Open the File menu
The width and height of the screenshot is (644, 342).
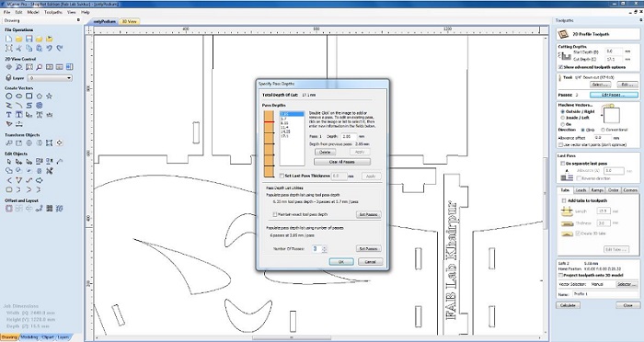point(7,12)
